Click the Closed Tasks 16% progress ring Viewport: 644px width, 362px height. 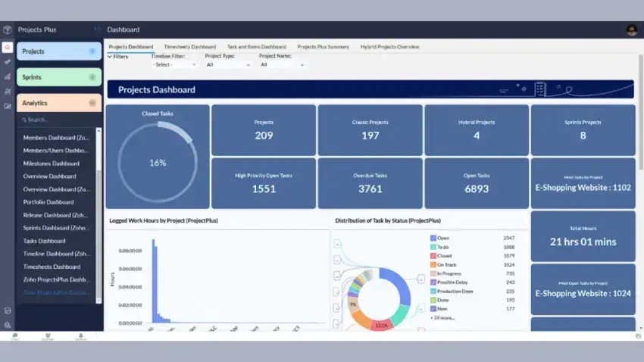pos(158,162)
